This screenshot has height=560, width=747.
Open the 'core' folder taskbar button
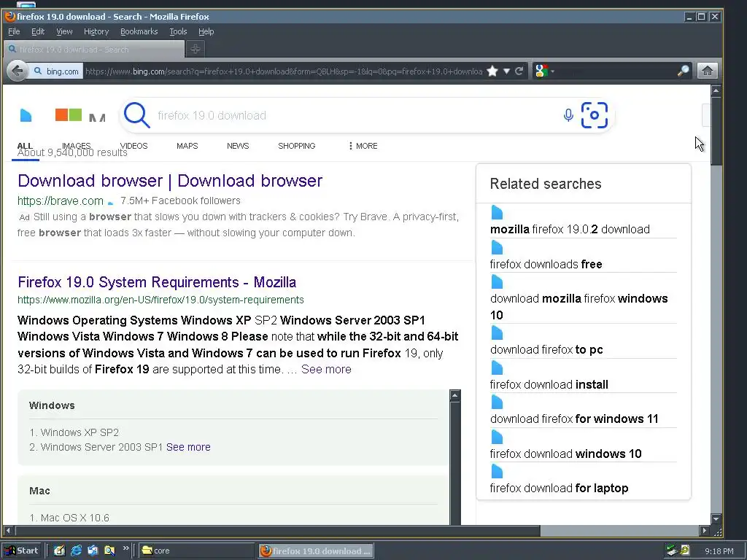point(196,551)
